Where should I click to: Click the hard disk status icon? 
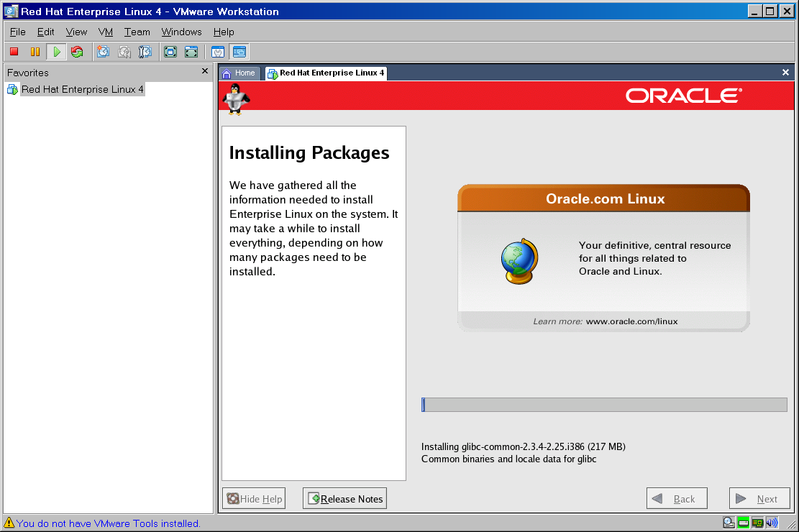[744, 523]
